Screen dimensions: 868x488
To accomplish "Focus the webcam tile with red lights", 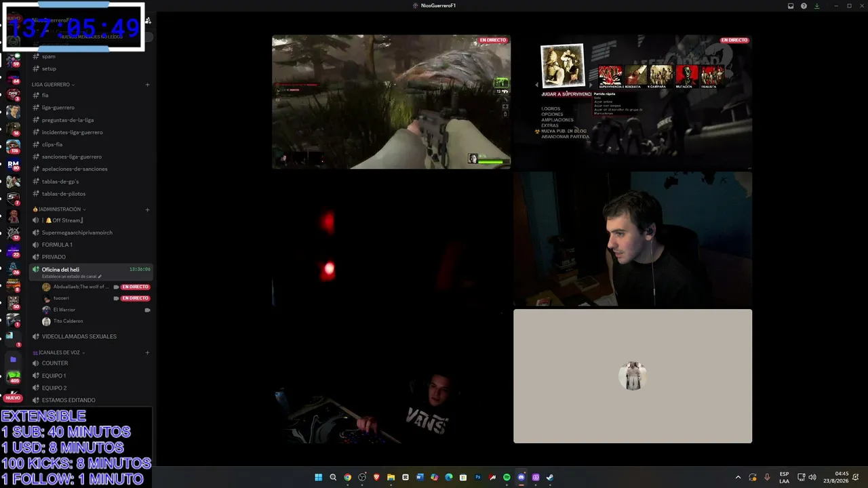I will (x=391, y=239).
